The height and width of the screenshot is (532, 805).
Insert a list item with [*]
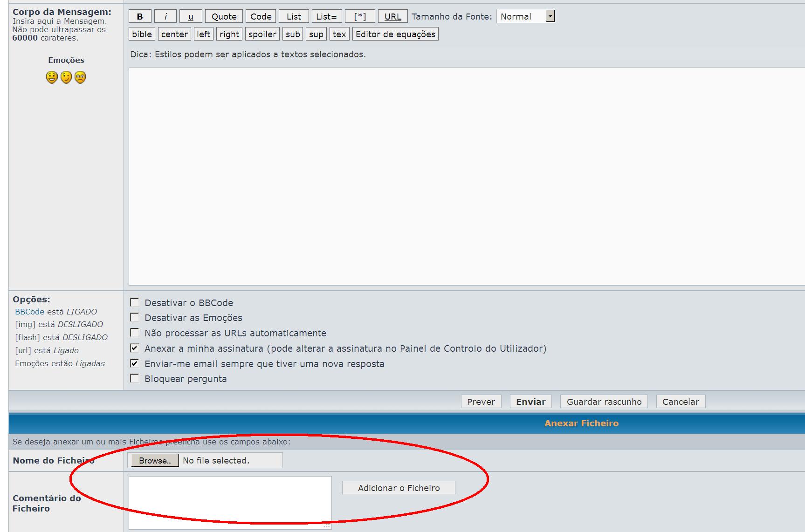click(x=360, y=16)
